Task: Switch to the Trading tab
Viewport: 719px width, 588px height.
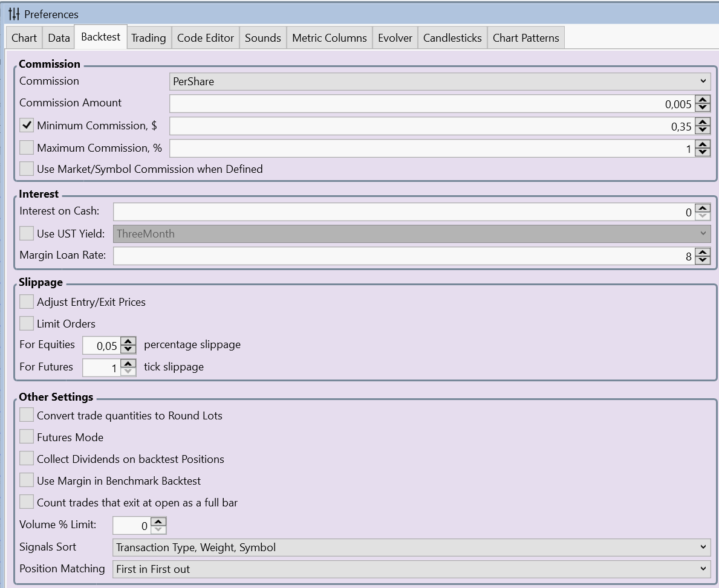Action: (148, 37)
